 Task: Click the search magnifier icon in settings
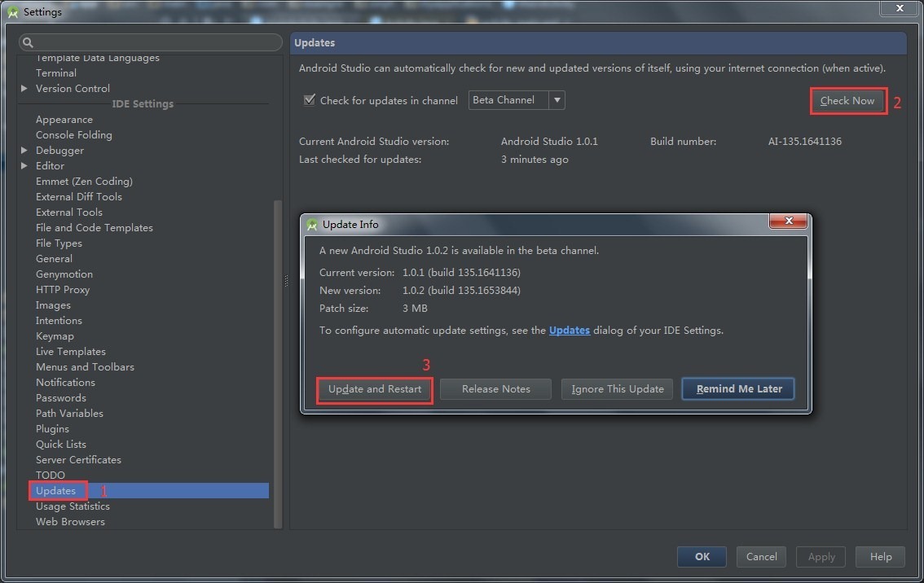(x=28, y=43)
